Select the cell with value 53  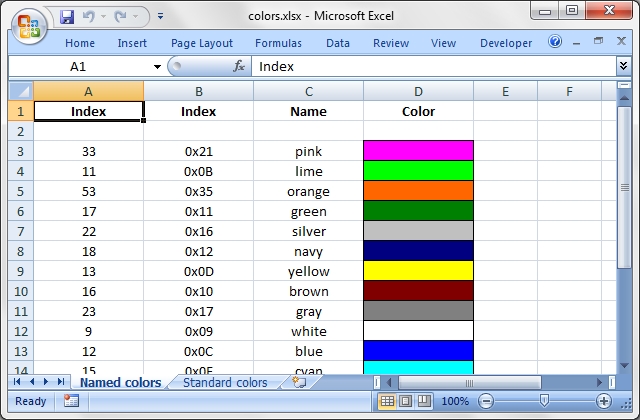coord(89,191)
